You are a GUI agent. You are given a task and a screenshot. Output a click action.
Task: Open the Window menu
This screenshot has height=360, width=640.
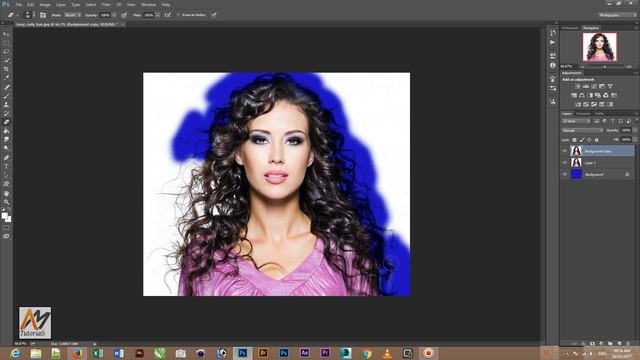(148, 4)
